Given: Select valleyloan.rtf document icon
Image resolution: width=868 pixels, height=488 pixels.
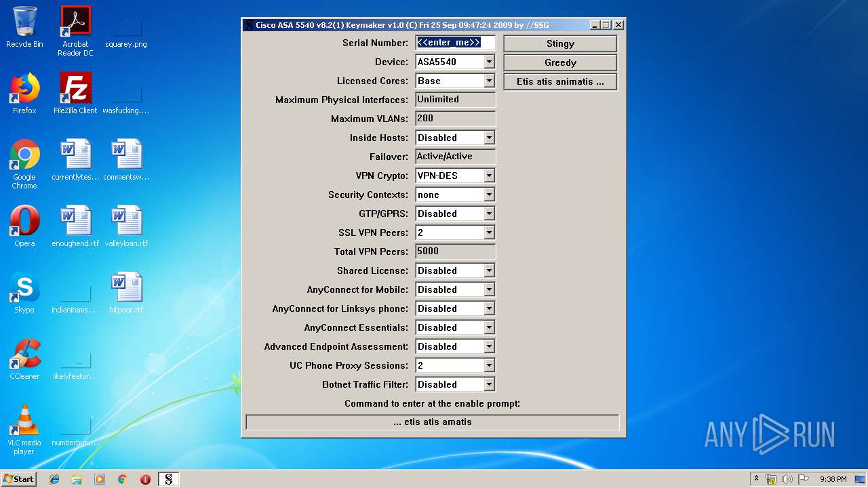Looking at the screenshot, I should click(126, 226).
